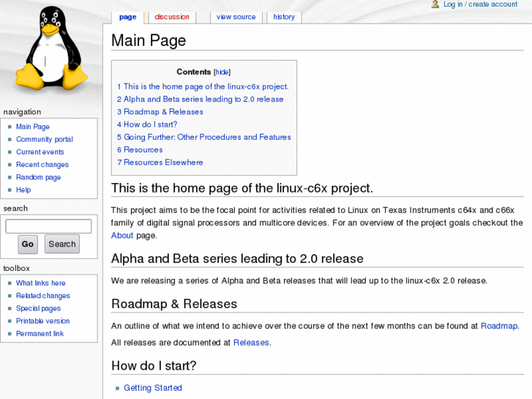Open the view source tab
This screenshot has width=532, height=399.
pyautogui.click(x=236, y=17)
